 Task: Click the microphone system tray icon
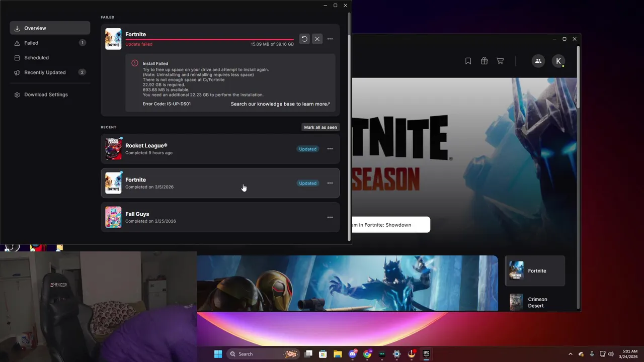coord(592,354)
